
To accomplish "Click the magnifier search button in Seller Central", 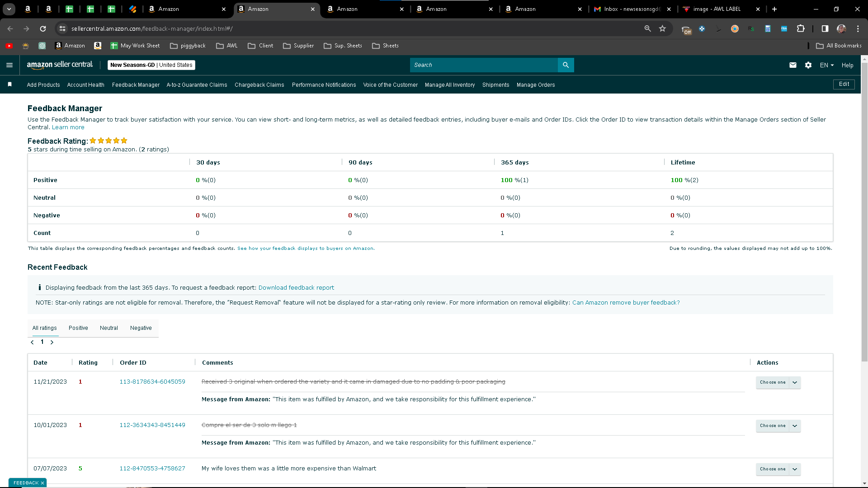I will click(x=566, y=65).
